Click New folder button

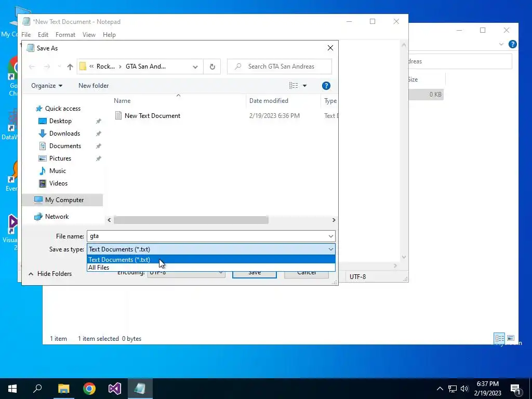[94, 86]
